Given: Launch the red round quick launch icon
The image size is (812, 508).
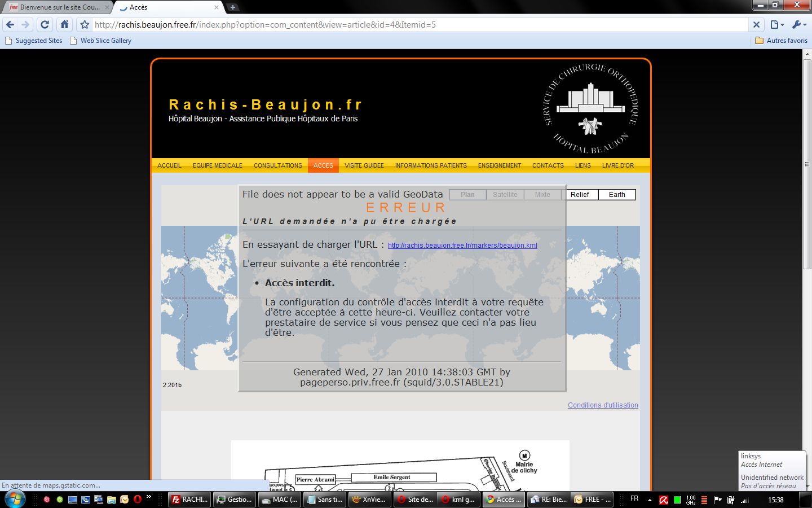Looking at the screenshot, I should [x=47, y=500].
